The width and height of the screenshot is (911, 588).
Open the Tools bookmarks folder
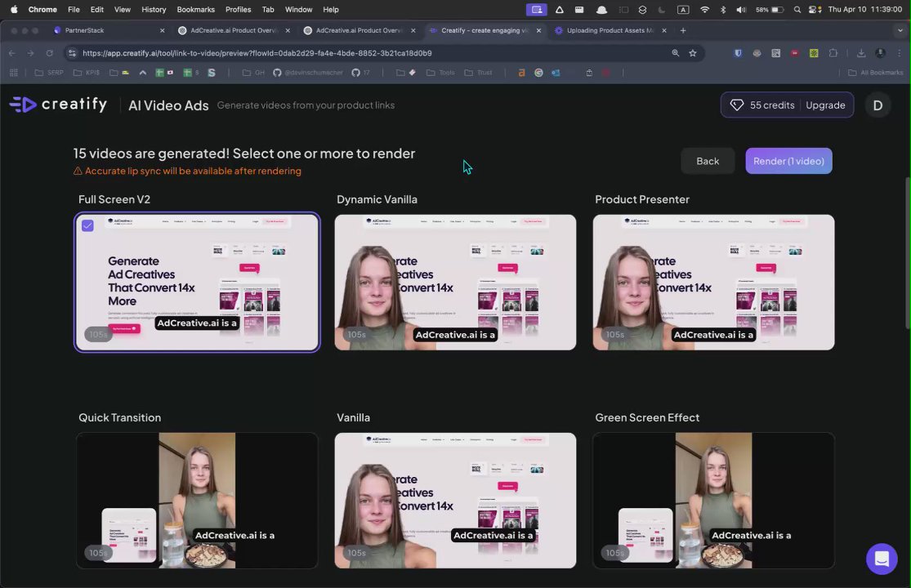click(440, 73)
